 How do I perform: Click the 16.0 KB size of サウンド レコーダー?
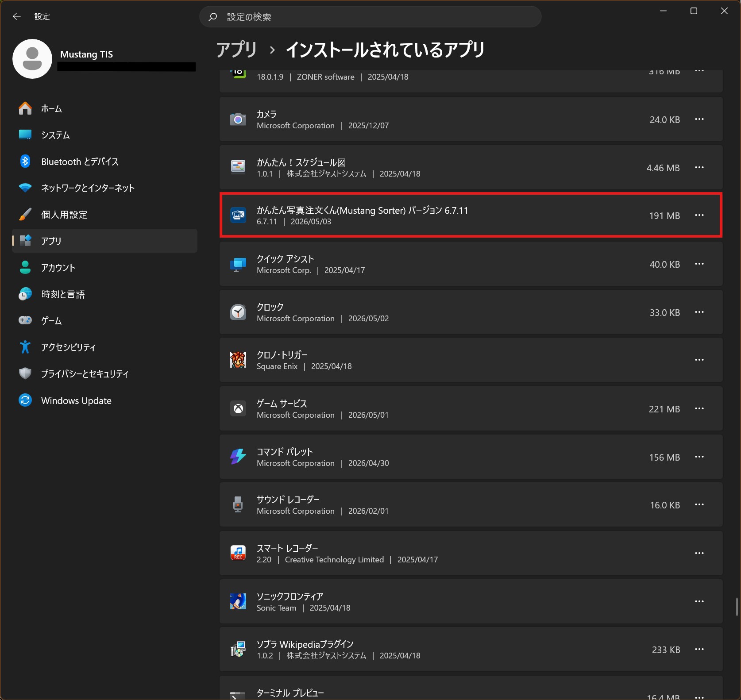(x=665, y=505)
